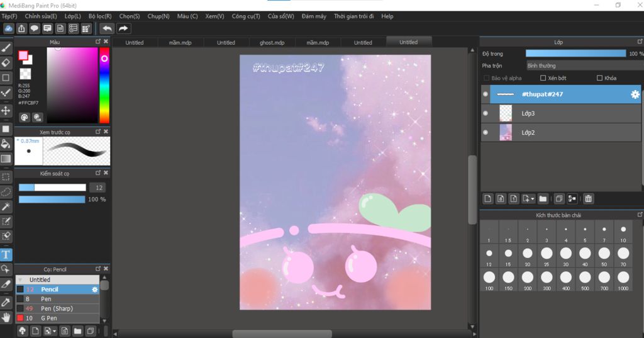
Task: Select the Move tool
Action: click(6, 111)
